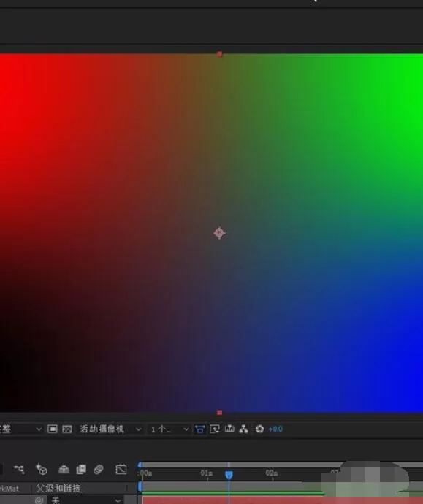Click the center anchor point in viewer
423x504 pixels.
coord(219,233)
